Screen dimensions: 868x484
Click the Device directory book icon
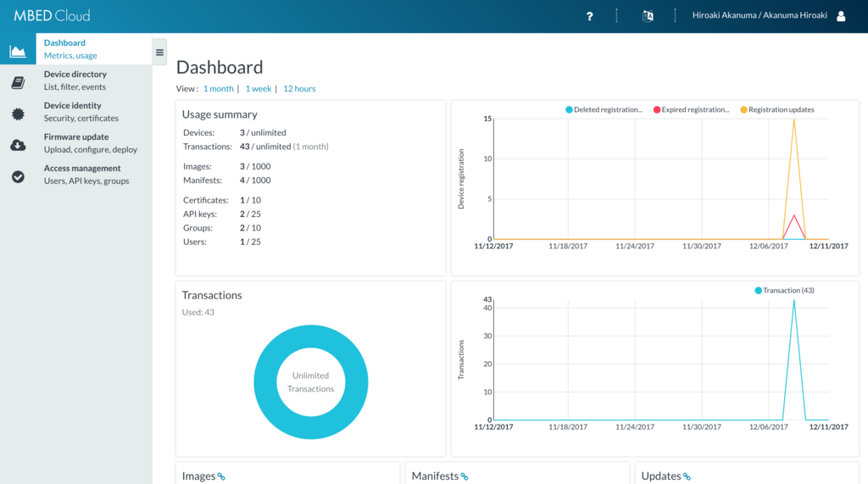18,82
